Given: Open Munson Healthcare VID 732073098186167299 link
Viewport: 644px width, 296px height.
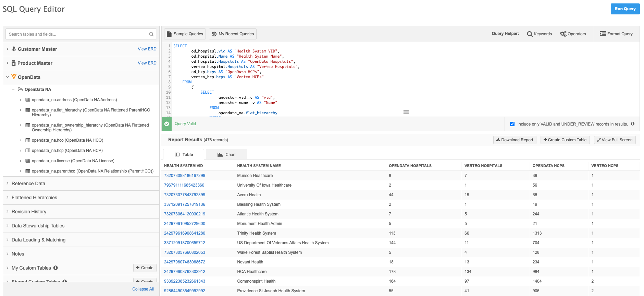Looking at the screenshot, I should [184, 176].
